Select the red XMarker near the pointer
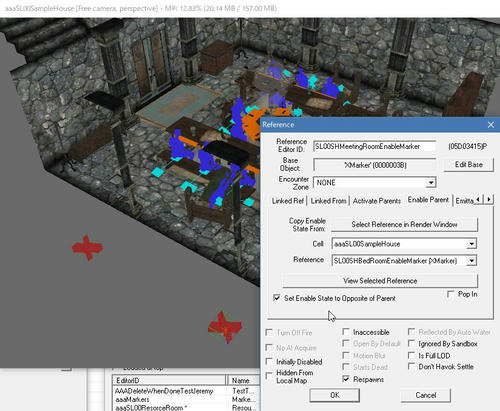The height and width of the screenshot is (411, 500). pos(224,327)
